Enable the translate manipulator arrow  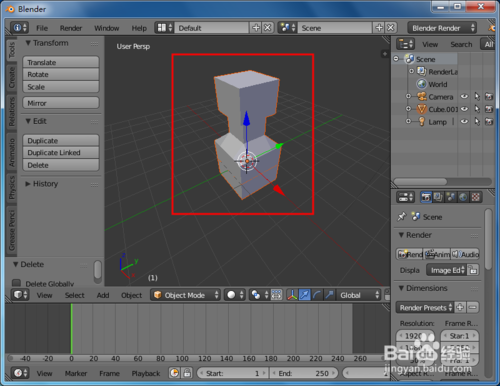[x=305, y=295]
